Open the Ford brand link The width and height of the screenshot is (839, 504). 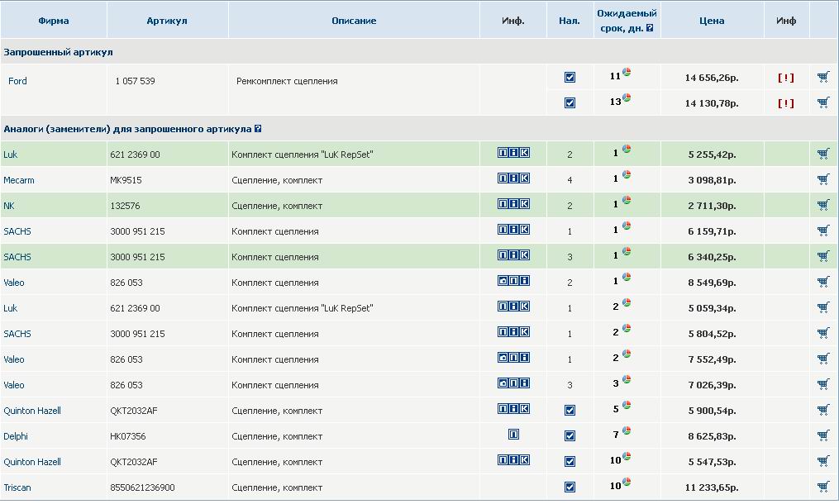[17, 81]
